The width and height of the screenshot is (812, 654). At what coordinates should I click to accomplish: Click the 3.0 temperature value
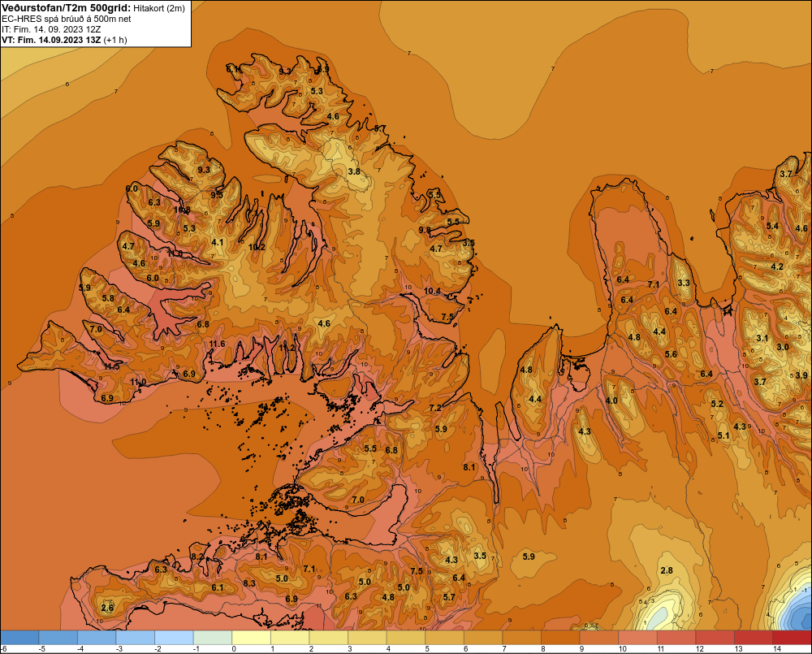click(x=783, y=347)
